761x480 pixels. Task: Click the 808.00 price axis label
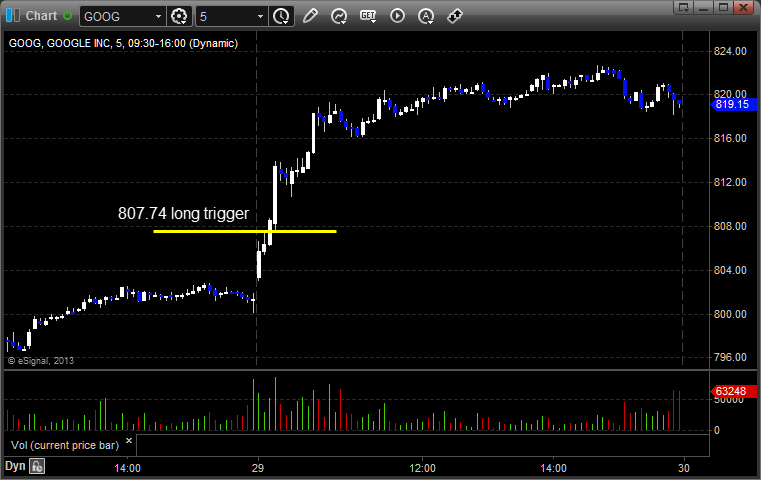click(x=730, y=226)
